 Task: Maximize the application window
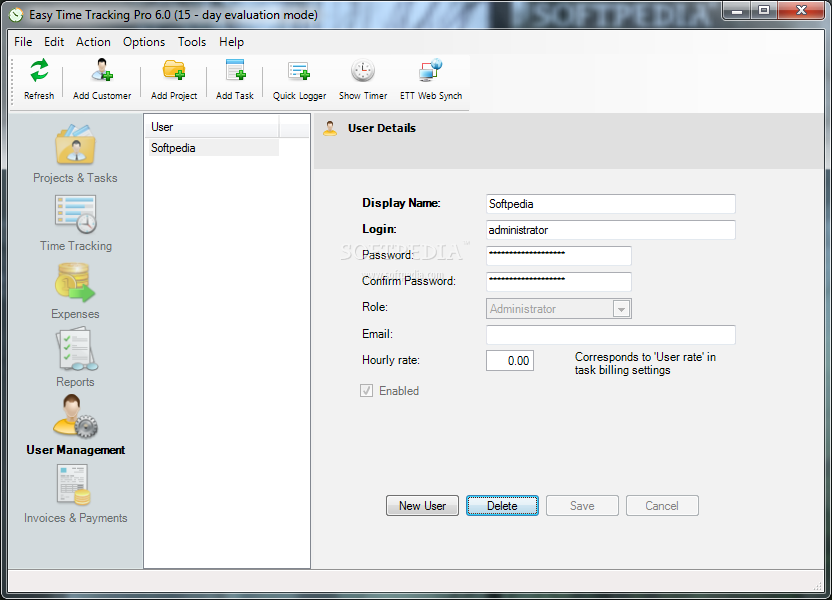pos(764,11)
